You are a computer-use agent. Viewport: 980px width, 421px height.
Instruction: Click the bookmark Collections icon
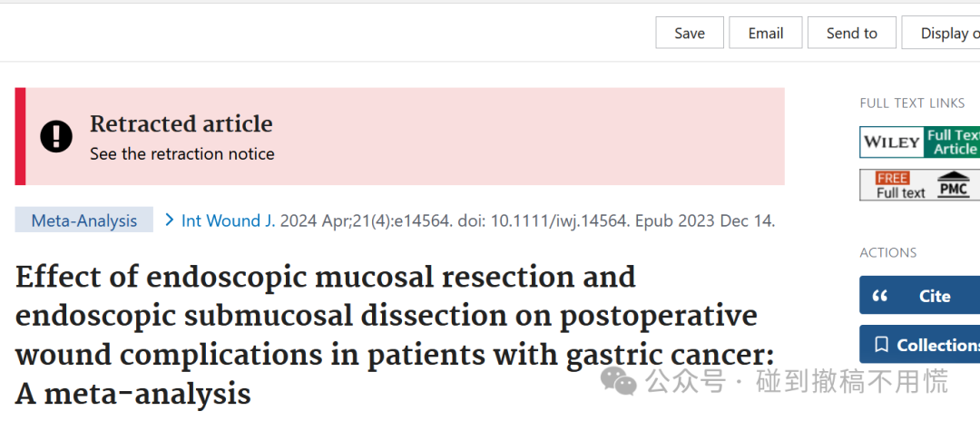click(x=881, y=345)
